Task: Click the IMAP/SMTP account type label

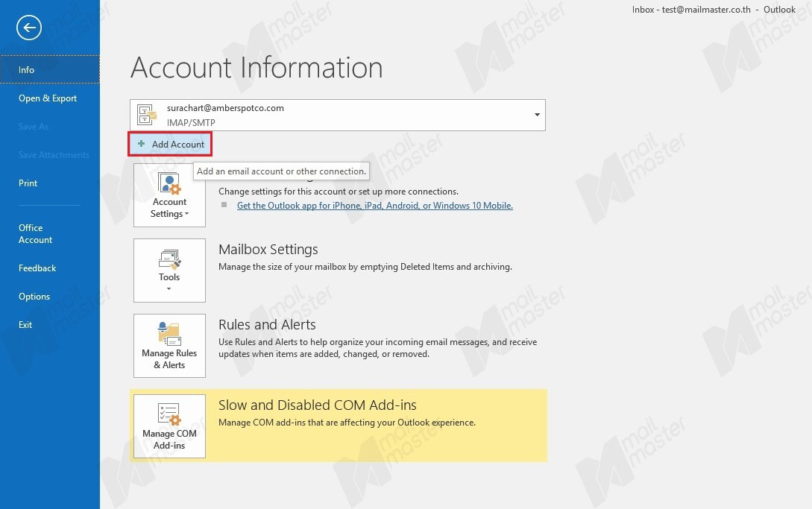Action: point(191,123)
